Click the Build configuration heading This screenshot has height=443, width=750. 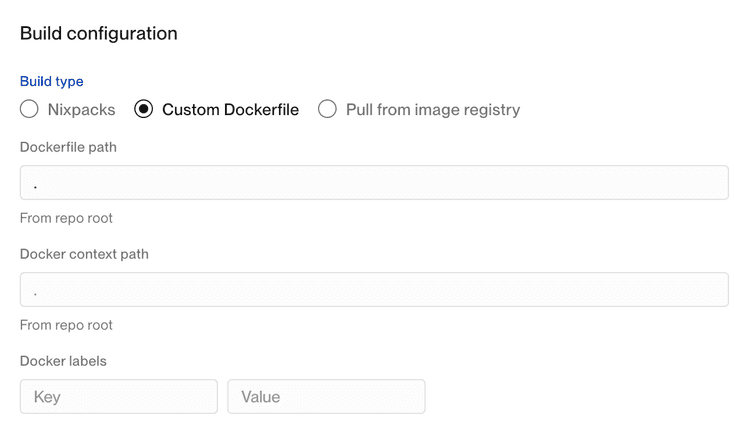click(x=99, y=33)
